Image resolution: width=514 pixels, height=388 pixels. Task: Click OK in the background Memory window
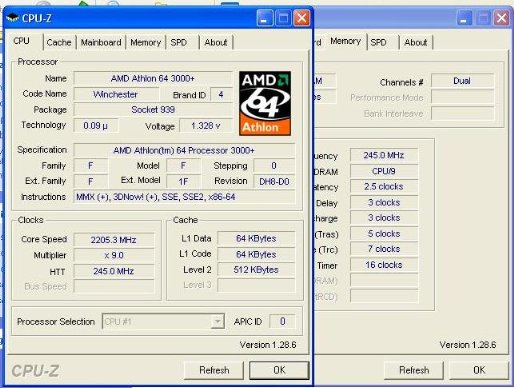(479, 370)
